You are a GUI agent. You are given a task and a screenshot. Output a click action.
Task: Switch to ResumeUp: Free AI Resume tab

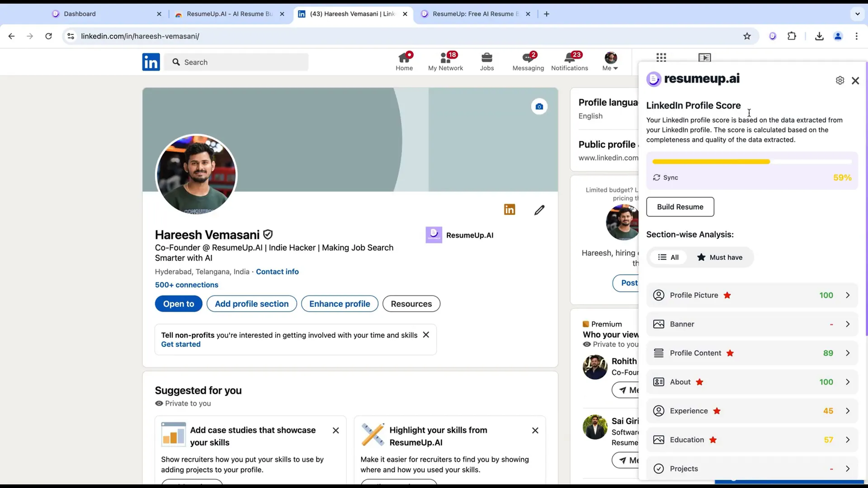point(475,14)
